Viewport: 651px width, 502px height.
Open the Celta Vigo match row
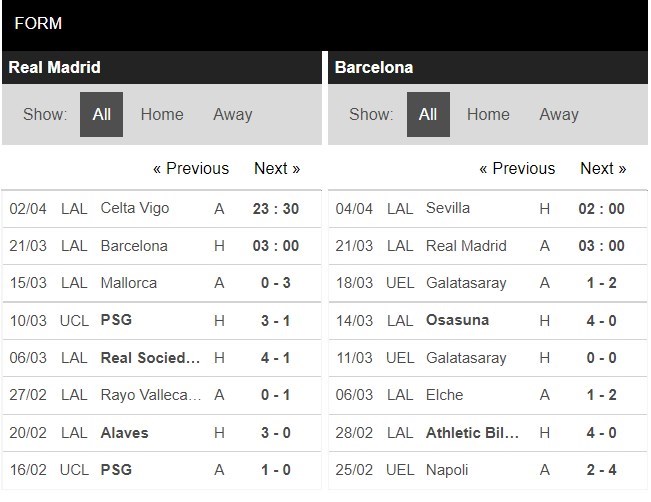pyautogui.click(x=162, y=208)
